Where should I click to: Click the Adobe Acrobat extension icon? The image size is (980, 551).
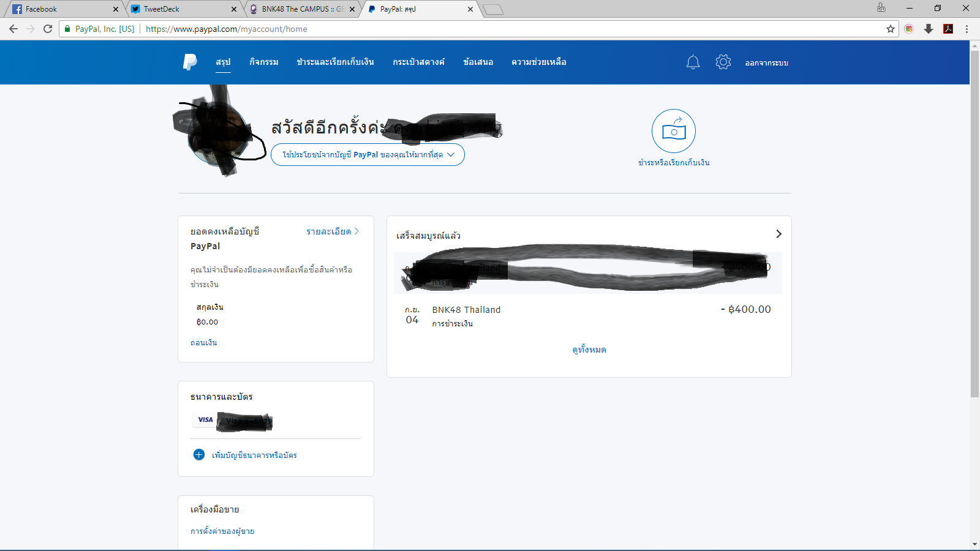[x=948, y=29]
